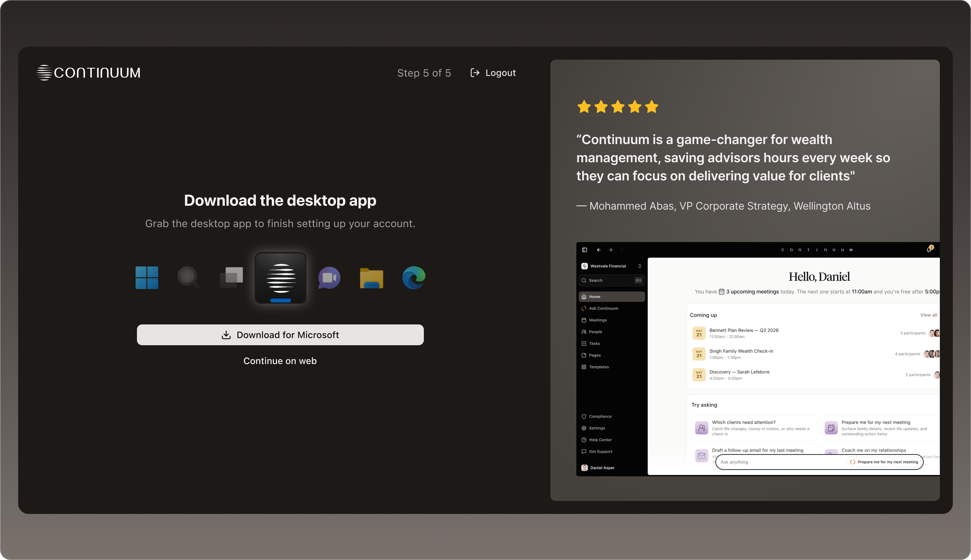The image size is (971, 560).
Task: Click the back arrow in the preview toolbar
Action: click(x=599, y=250)
